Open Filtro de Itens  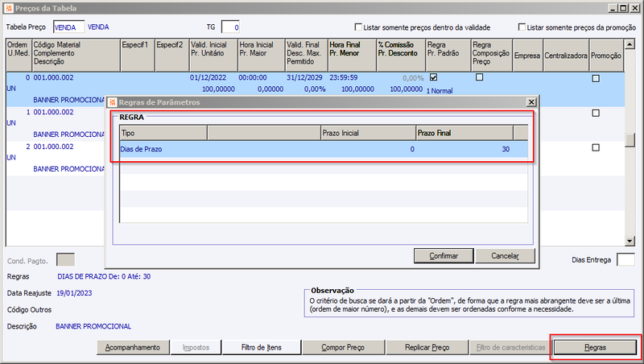pos(262,347)
